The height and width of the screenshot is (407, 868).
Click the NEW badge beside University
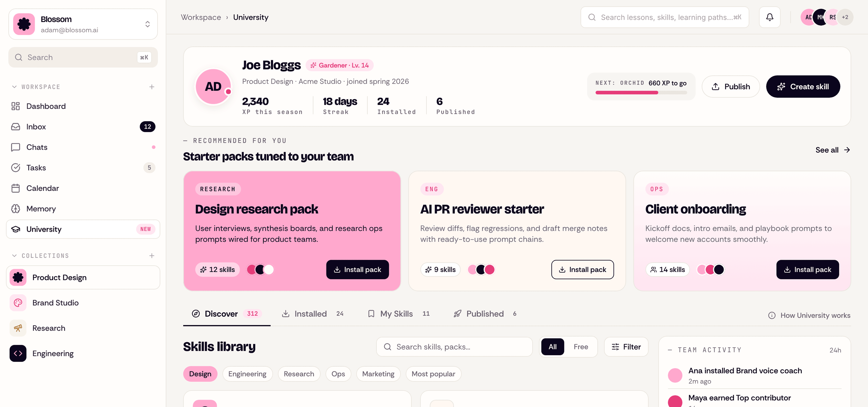point(146,230)
